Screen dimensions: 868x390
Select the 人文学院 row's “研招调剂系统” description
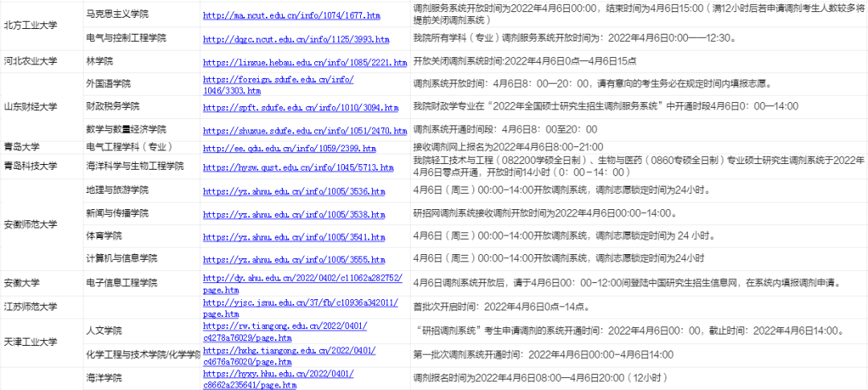click(x=640, y=330)
